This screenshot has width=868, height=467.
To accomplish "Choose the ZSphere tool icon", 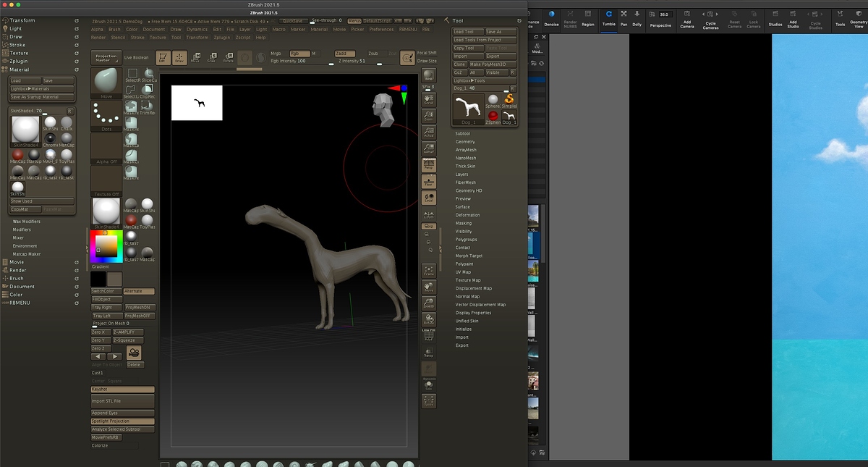I will click(x=493, y=117).
